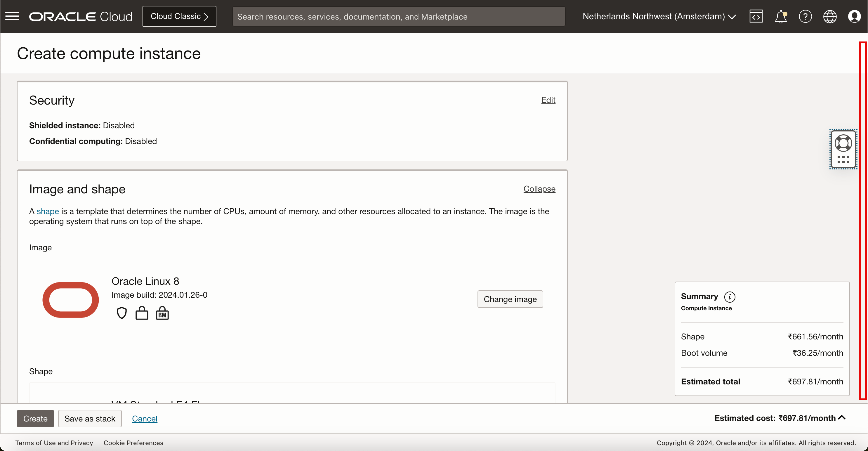Open the announcements bell icon
The height and width of the screenshot is (451, 868).
coord(780,16)
